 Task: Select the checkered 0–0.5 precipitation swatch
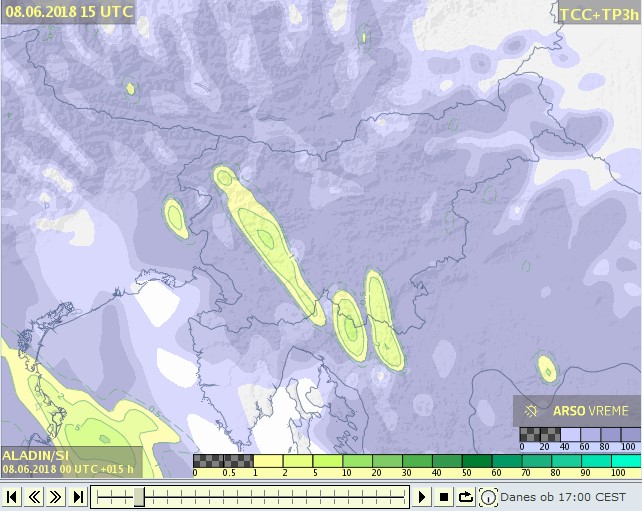click(208, 461)
